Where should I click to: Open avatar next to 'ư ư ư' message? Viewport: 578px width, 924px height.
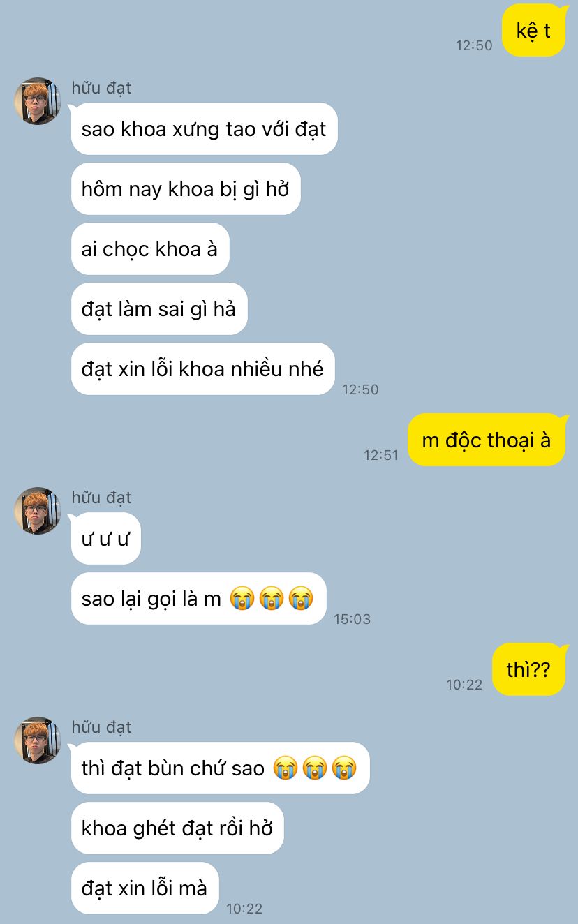(x=38, y=511)
